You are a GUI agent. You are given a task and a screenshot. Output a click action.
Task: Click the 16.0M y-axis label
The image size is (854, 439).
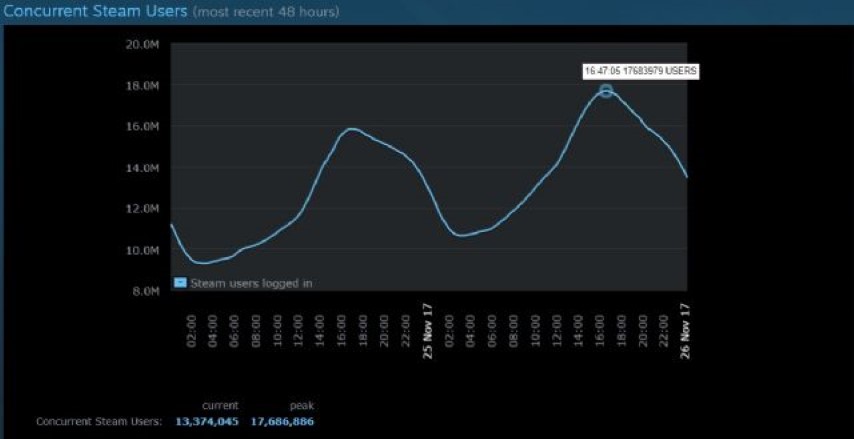(x=142, y=127)
